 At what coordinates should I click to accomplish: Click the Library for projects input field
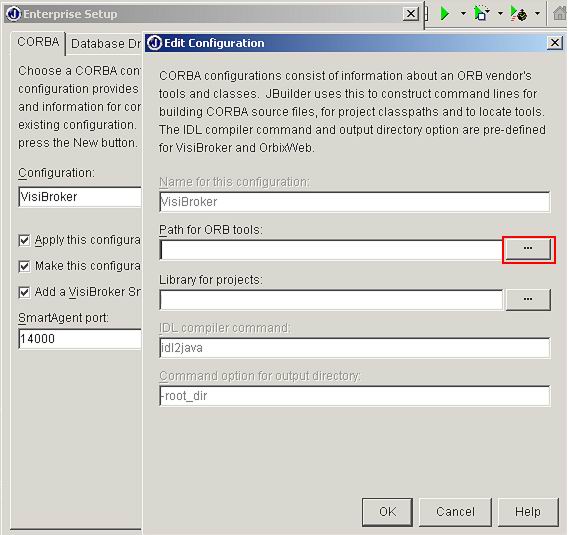pos(332,300)
